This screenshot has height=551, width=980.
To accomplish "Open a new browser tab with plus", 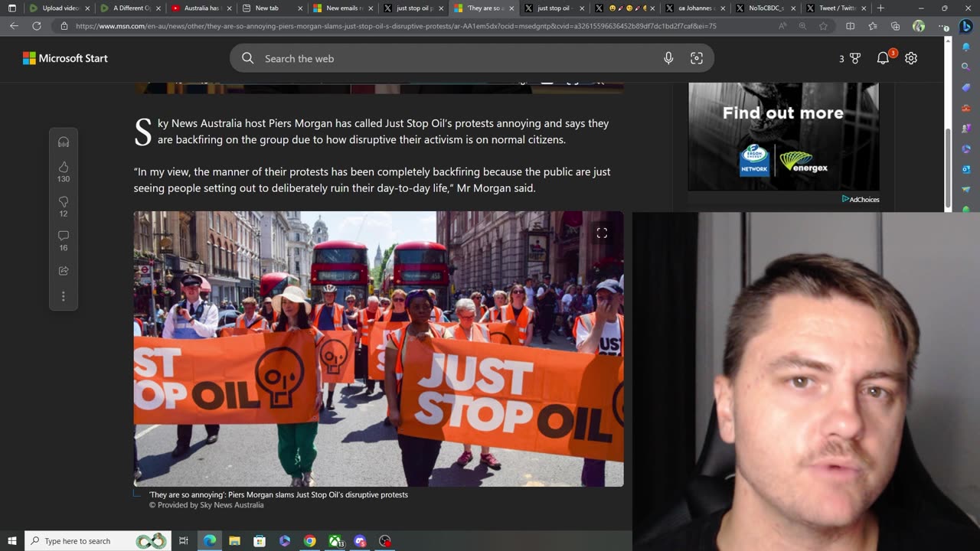I will pyautogui.click(x=880, y=8).
